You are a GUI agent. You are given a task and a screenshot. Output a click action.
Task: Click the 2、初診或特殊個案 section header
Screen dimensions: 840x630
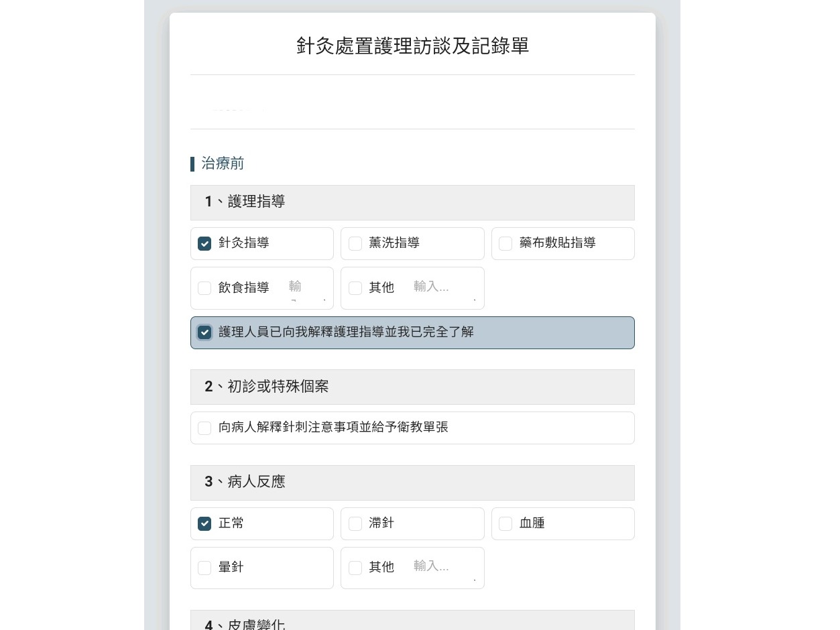pos(412,387)
